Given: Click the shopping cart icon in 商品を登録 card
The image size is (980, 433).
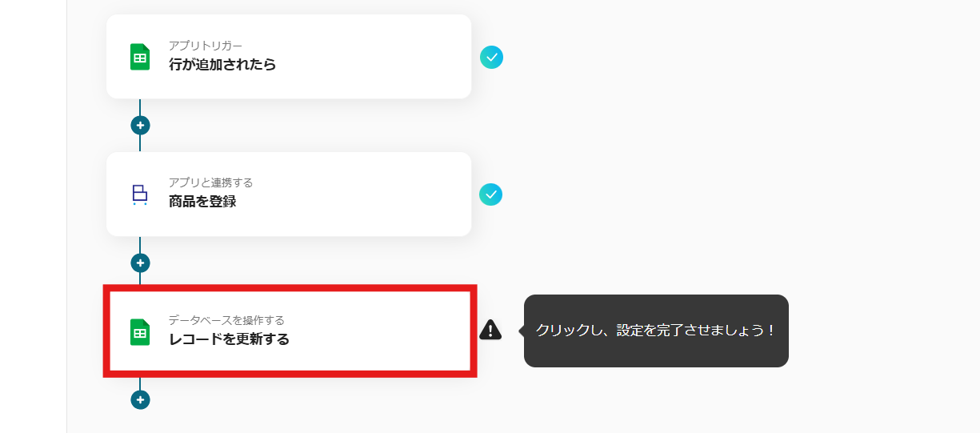Looking at the screenshot, I should tap(140, 194).
